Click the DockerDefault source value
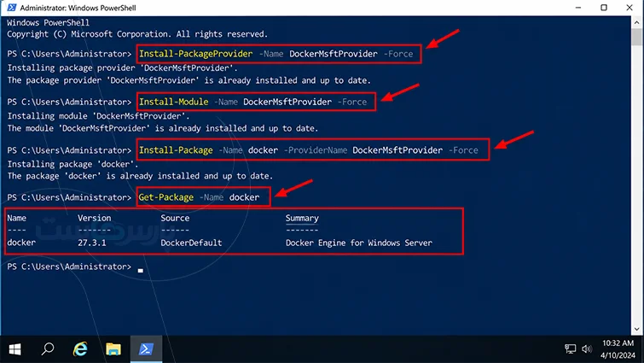Image resolution: width=644 pixels, height=363 pixels. 191,243
